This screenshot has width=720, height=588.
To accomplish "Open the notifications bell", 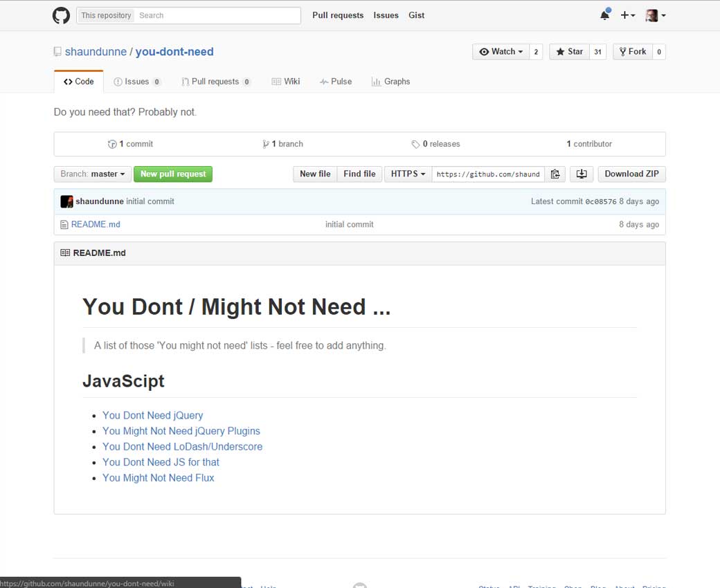I will [604, 15].
